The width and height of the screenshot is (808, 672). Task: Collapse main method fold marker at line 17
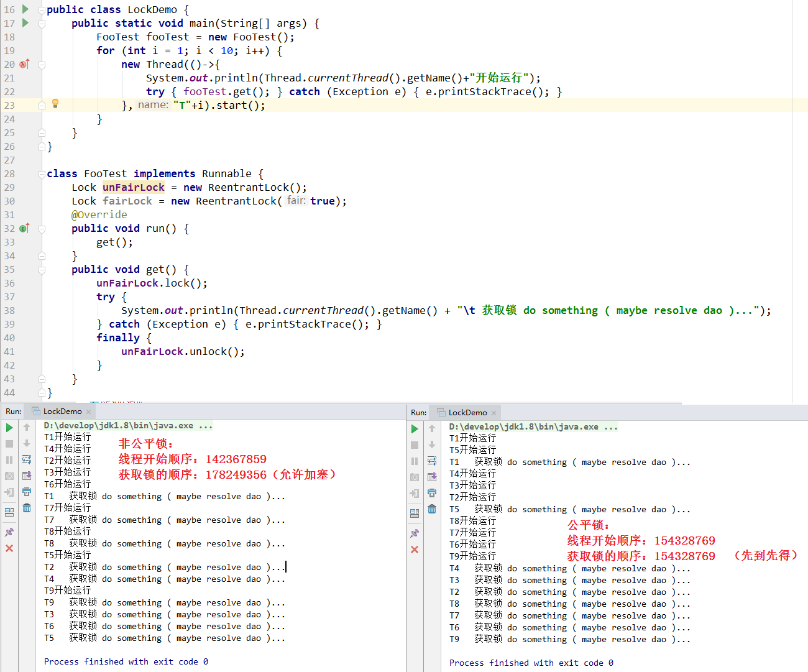tap(42, 24)
